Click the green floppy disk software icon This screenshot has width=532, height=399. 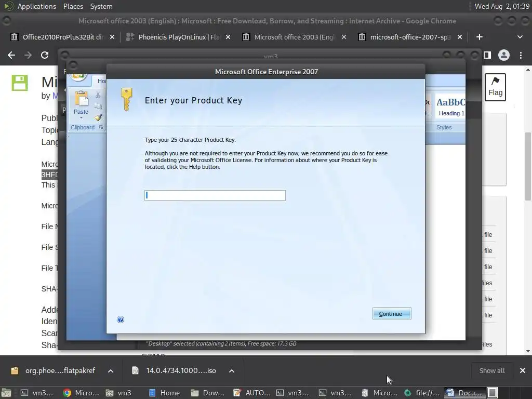(20, 83)
